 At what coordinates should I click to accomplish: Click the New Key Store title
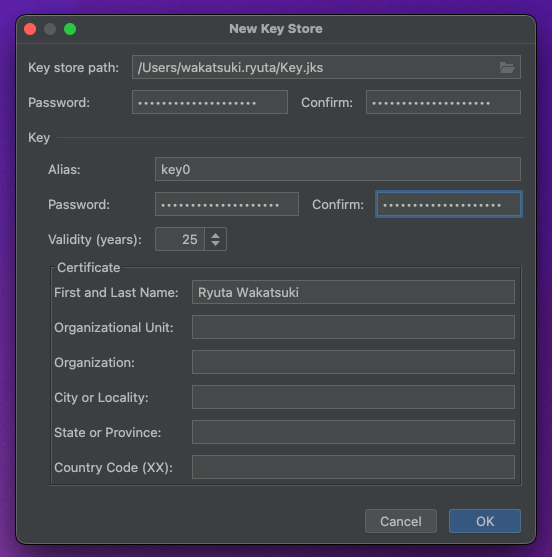click(276, 29)
